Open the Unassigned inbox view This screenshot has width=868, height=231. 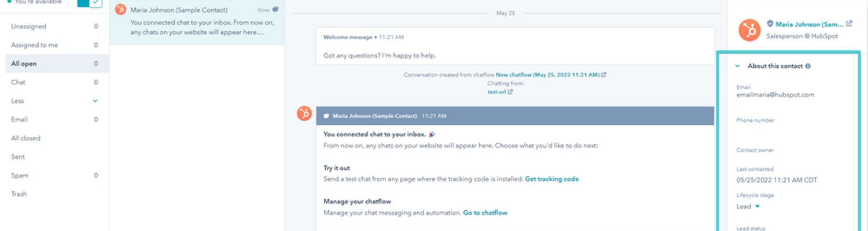pyautogui.click(x=54, y=27)
